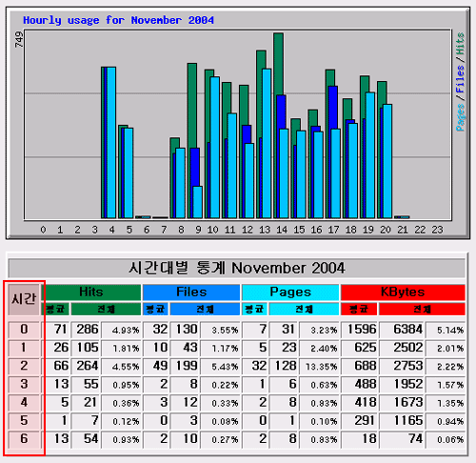Viewport: 476px width, 463px height.
Task: Select hour 0 row label
Action: tap(24, 329)
